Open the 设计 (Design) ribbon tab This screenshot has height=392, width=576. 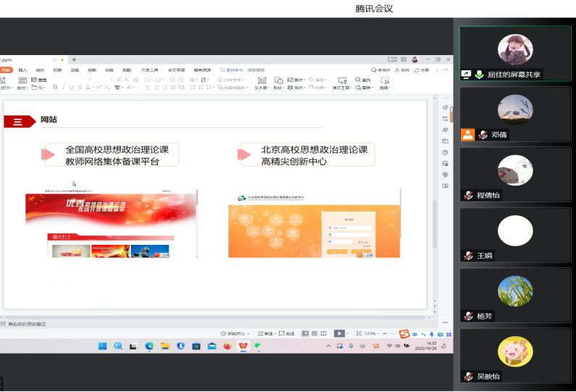tap(40, 70)
